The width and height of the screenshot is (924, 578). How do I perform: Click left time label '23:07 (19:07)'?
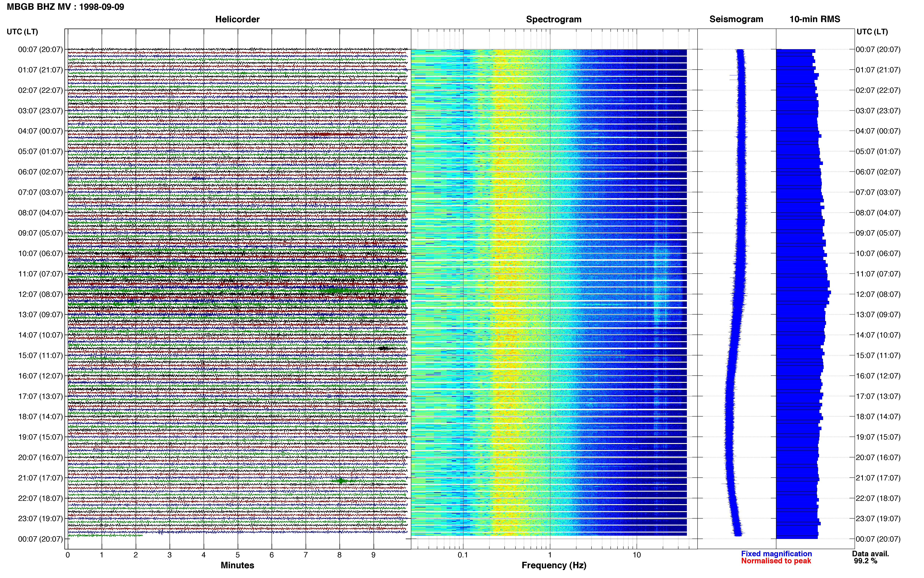coord(40,519)
